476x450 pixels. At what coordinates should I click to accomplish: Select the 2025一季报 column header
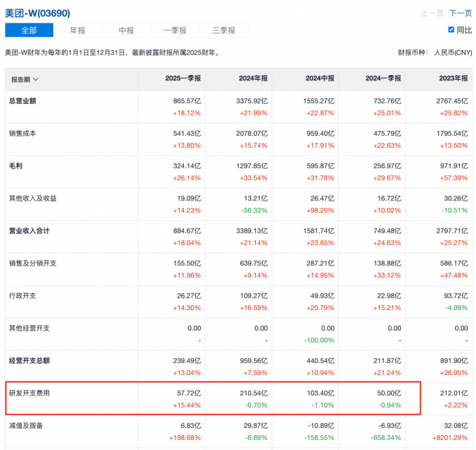pos(183,79)
